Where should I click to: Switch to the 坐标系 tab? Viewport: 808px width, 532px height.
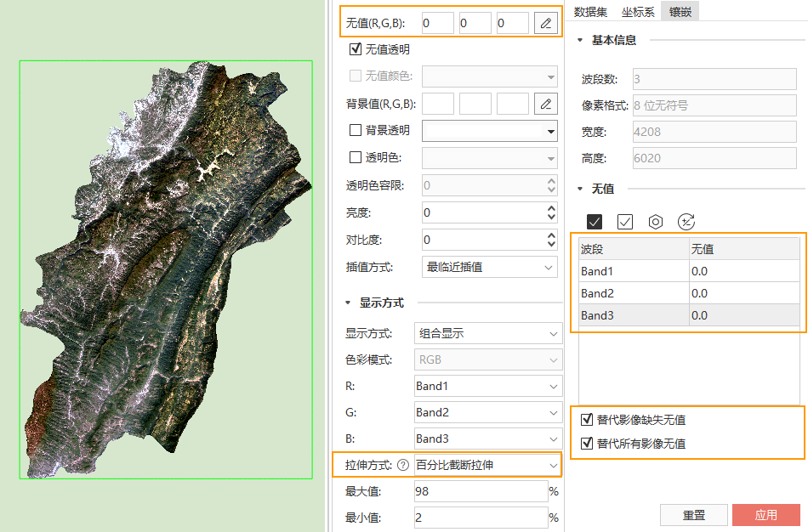(639, 12)
